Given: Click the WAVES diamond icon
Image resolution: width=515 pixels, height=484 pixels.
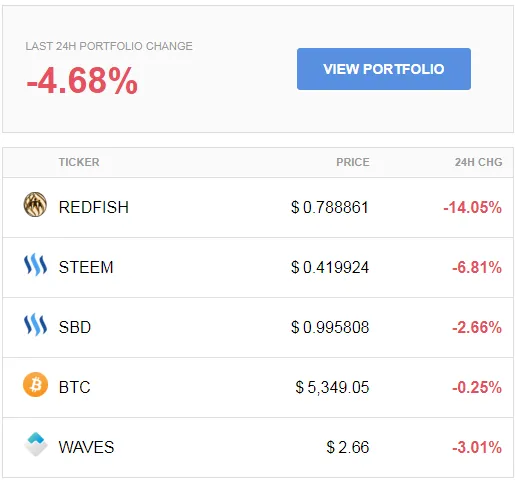Looking at the screenshot, I should pos(36,444).
